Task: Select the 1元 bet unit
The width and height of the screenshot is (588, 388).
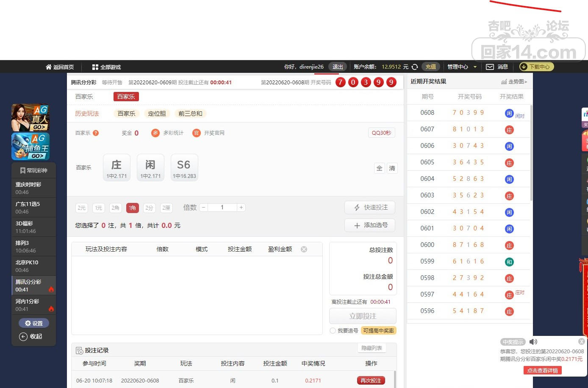Action: 99,208
